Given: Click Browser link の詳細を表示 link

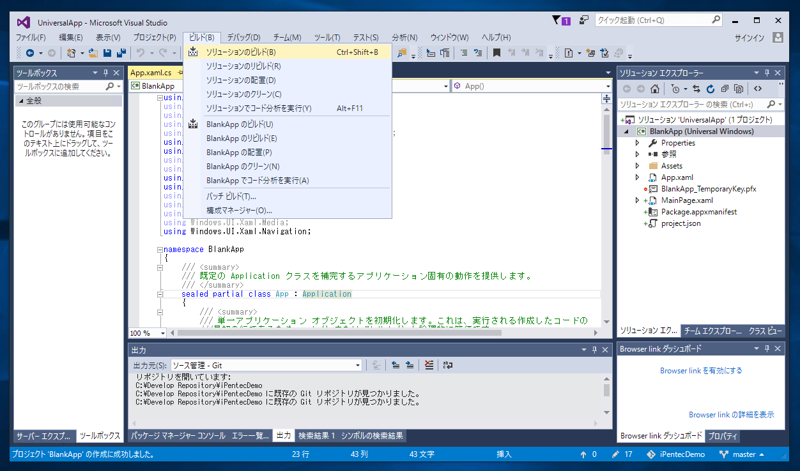Looking at the screenshot, I should [731, 415].
